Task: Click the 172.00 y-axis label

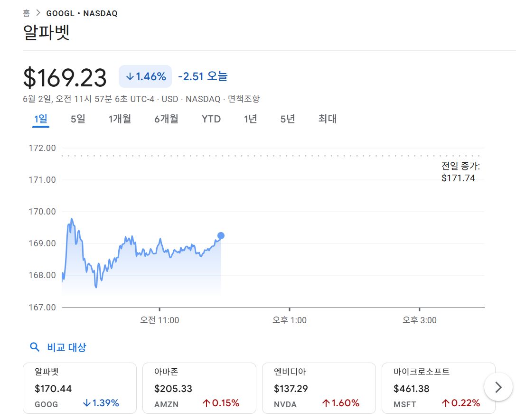Action: coord(42,148)
